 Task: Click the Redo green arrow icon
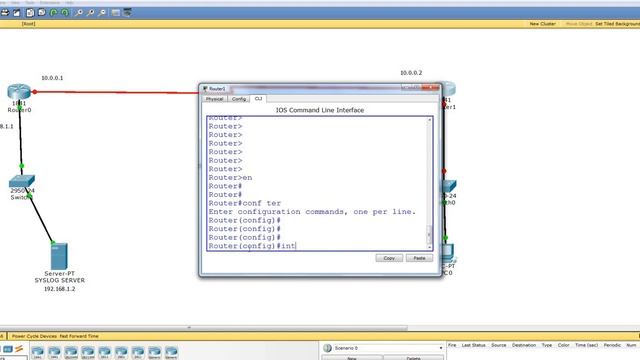coord(65,13)
